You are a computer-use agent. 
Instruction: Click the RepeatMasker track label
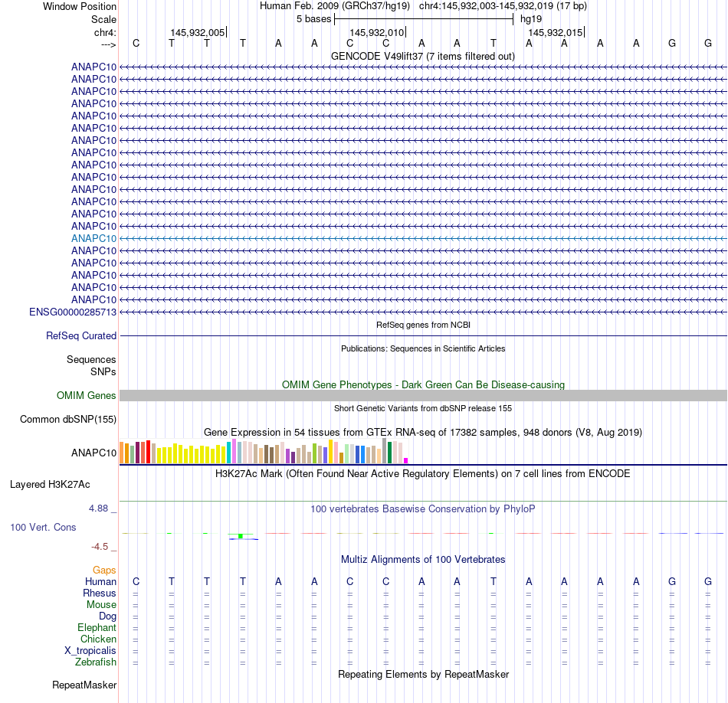click(x=84, y=685)
